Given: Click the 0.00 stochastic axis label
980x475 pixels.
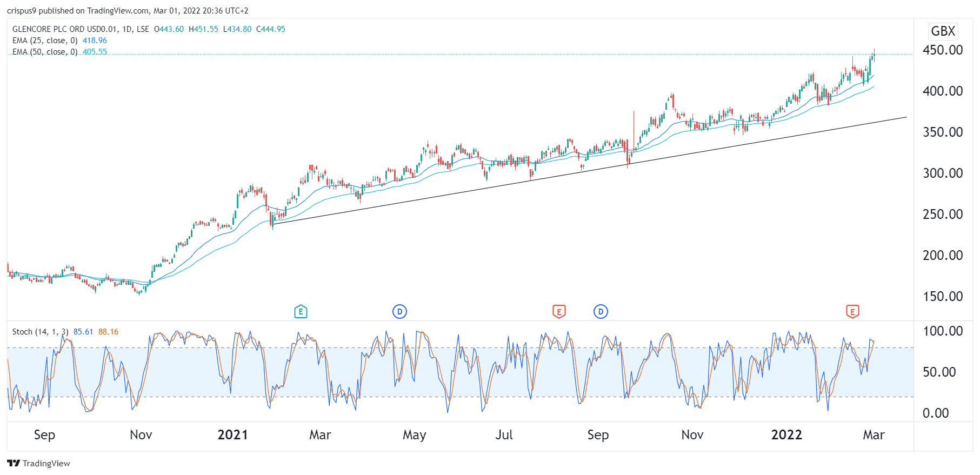Looking at the screenshot, I should tap(936, 413).
